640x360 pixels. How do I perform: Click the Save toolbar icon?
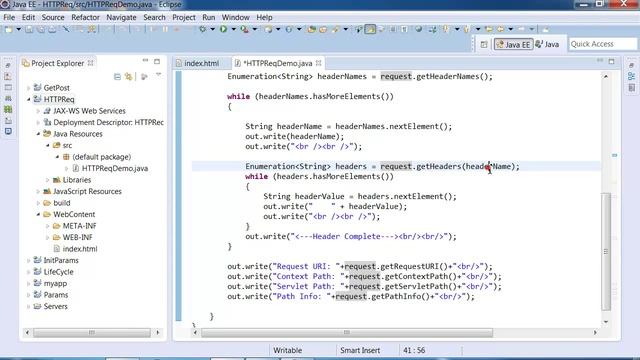click(x=29, y=29)
